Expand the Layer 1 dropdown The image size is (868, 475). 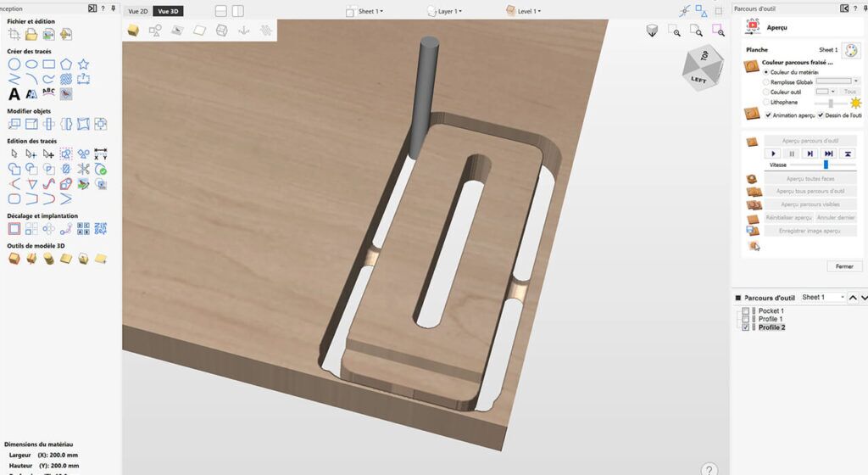440,11
